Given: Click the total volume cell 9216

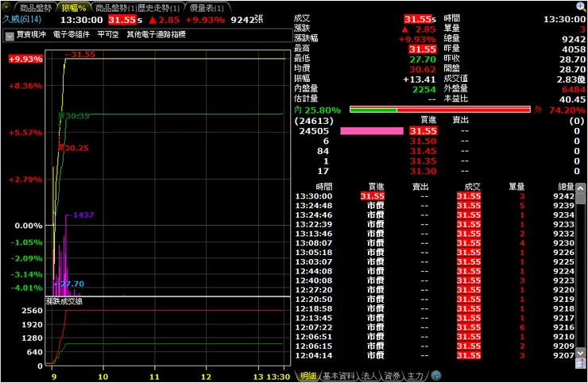Looking at the screenshot, I should [x=563, y=327].
